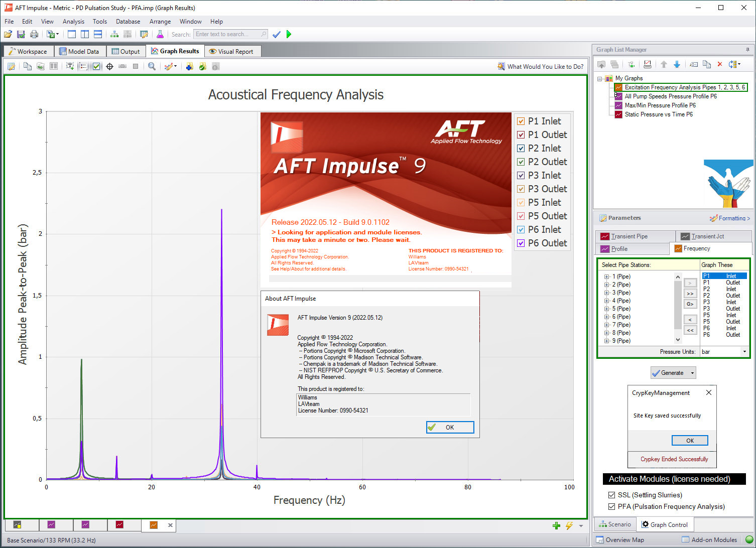Viewport: 756px width, 548px height.
Task: Toggle the legend display icon in the graph toolbar
Action: click(x=83, y=66)
